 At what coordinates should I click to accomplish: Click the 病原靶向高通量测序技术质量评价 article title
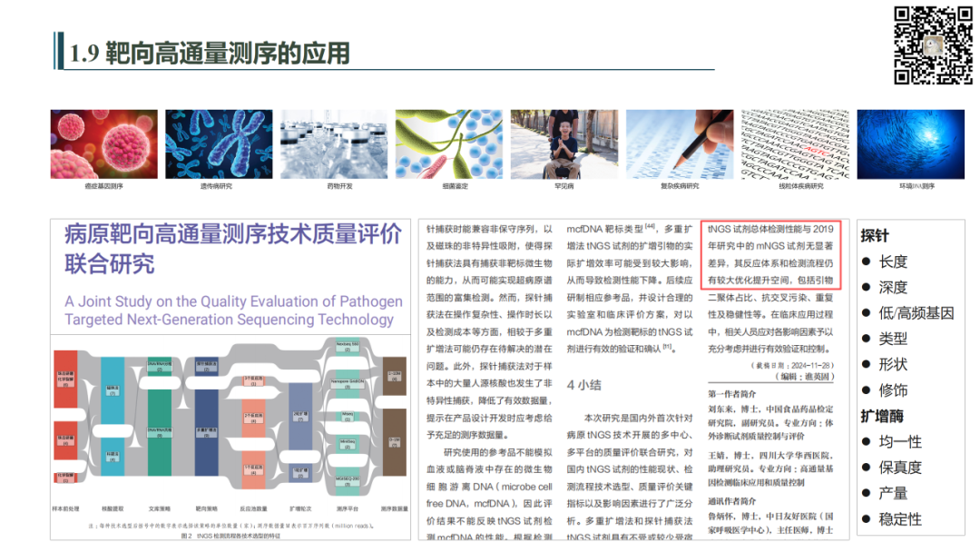pos(232,249)
